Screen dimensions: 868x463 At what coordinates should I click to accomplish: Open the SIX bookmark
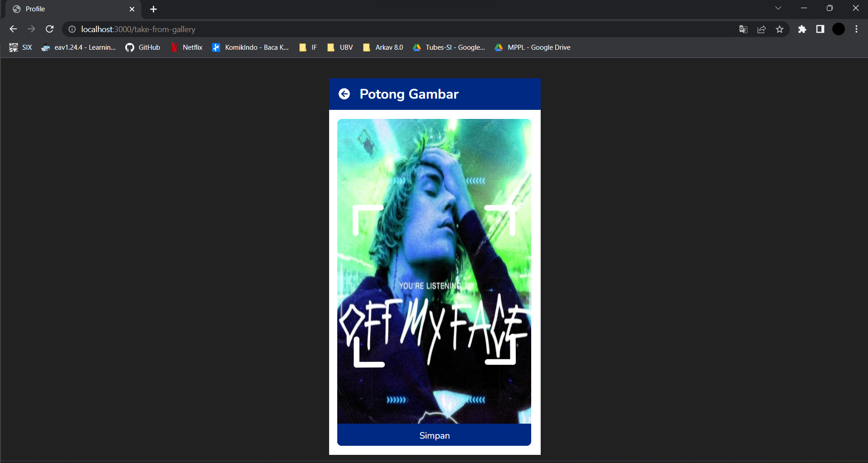pyautogui.click(x=21, y=47)
